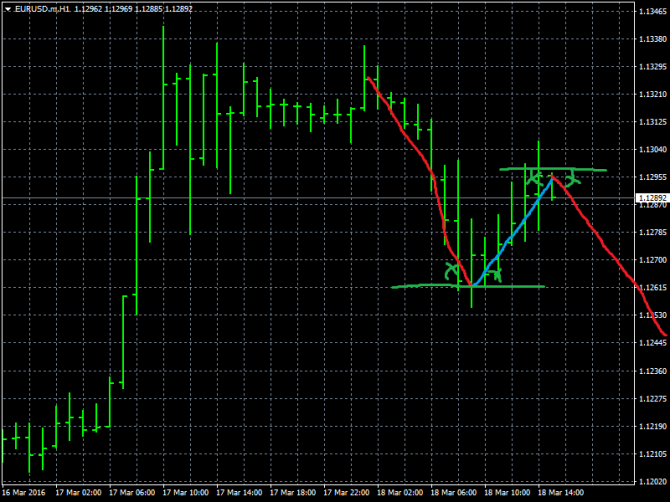670x502 pixels.
Task: Click the 1.12020 price axis label
Action: click(x=652, y=482)
